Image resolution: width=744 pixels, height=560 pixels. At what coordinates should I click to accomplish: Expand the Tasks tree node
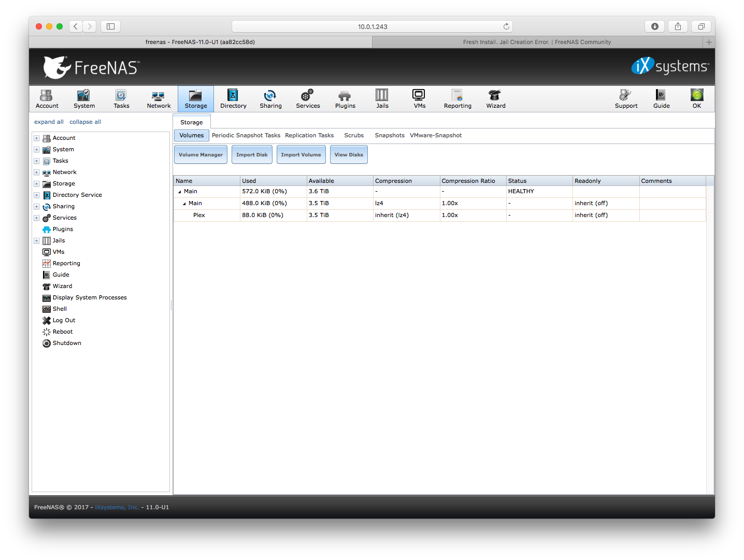(37, 161)
